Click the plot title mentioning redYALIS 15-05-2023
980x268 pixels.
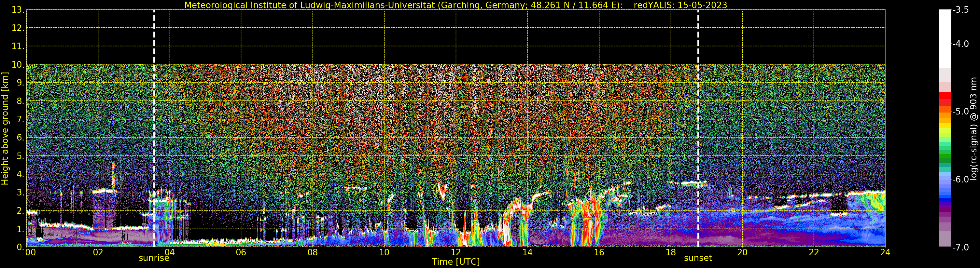[x=455, y=5]
